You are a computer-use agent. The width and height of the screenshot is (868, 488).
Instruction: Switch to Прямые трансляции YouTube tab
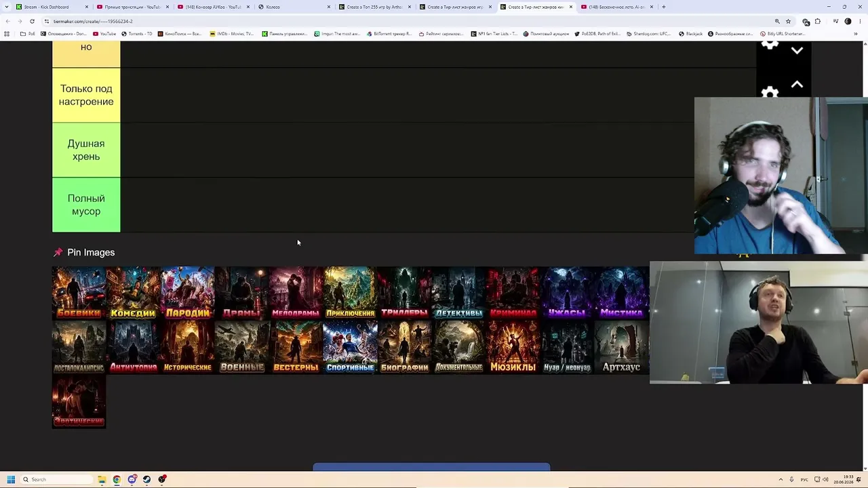coord(132,7)
